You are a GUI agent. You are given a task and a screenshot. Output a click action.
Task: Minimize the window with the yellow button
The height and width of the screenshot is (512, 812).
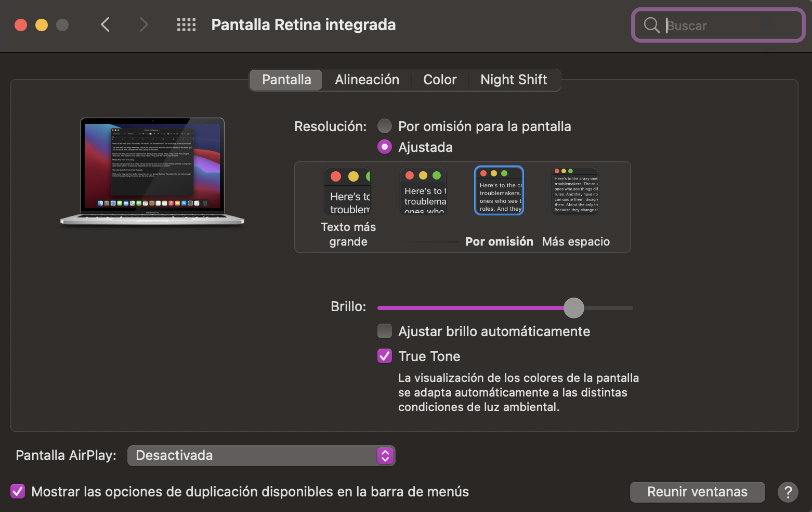tap(42, 25)
